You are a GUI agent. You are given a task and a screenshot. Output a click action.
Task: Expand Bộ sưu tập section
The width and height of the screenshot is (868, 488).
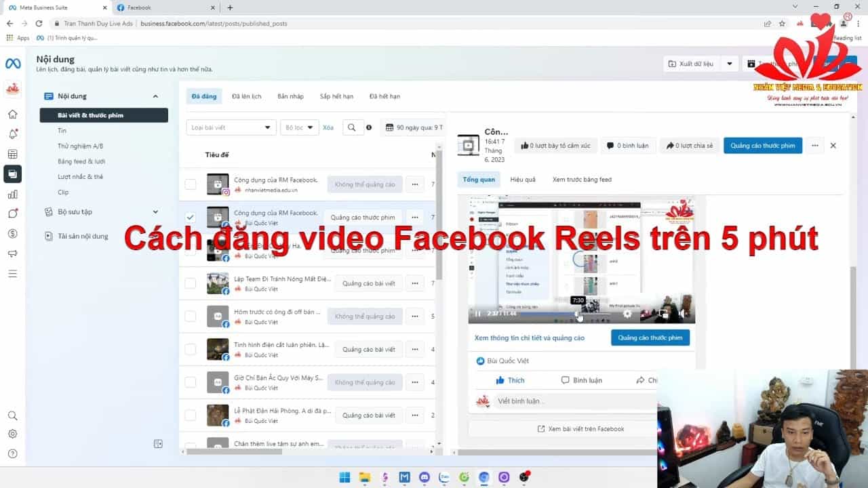pos(155,211)
